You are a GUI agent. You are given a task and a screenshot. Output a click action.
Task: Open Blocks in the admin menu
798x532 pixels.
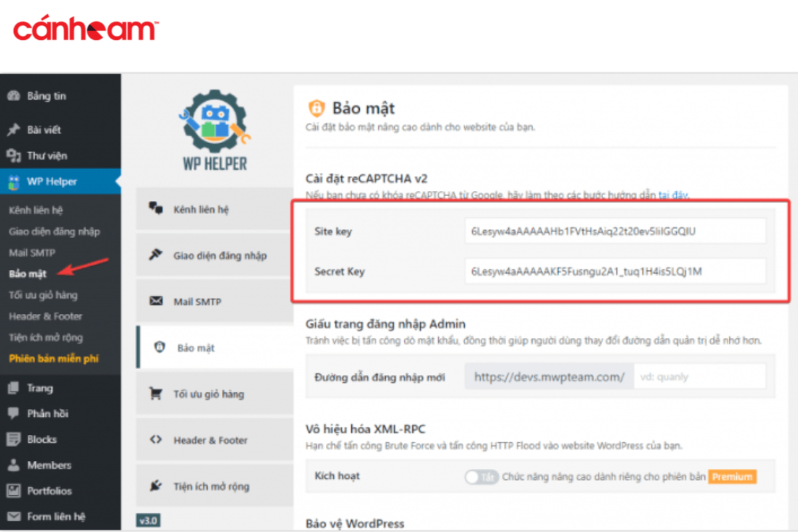point(61,440)
